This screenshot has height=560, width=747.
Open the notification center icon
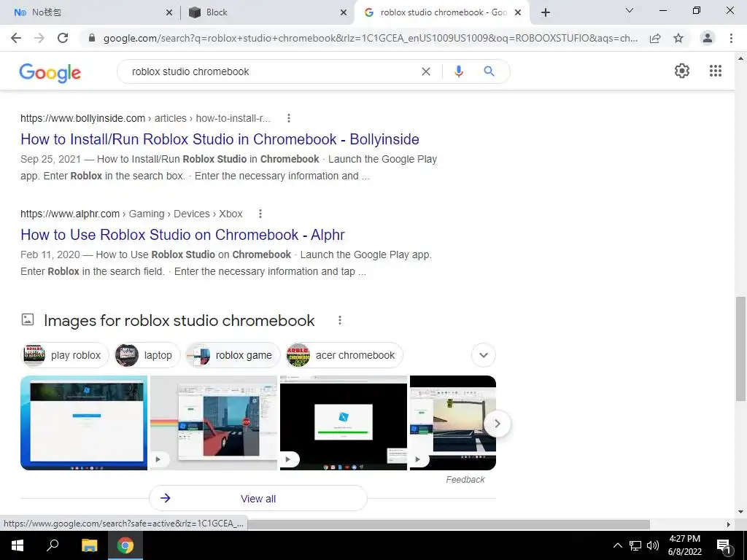724,545
